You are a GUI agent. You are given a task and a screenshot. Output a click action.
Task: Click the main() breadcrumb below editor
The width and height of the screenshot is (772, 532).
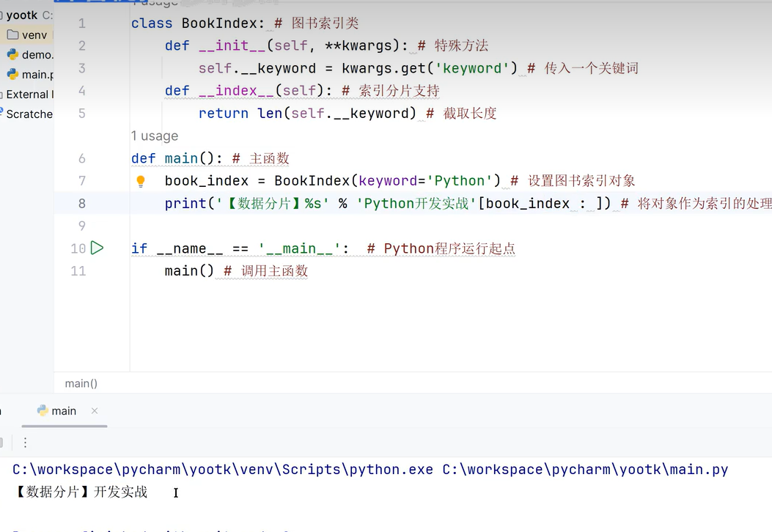pos(81,383)
